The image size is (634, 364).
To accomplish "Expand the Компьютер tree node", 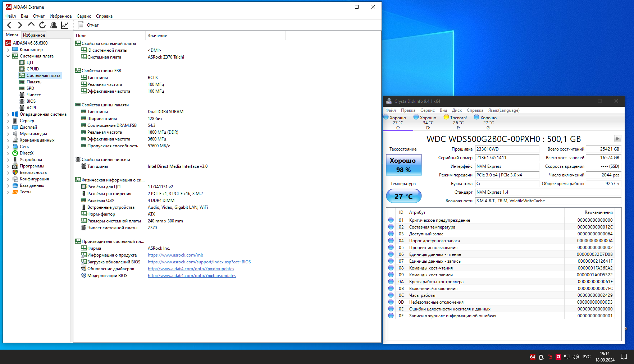I will [x=8, y=50].
